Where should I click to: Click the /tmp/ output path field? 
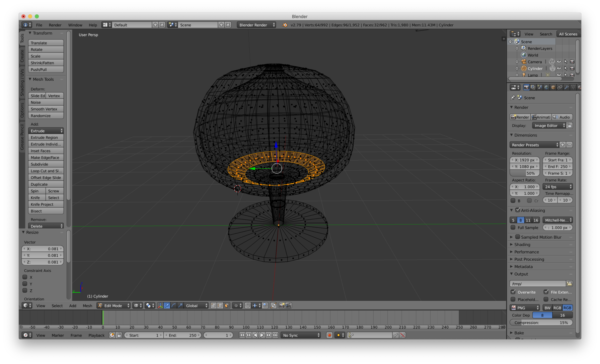coord(537,284)
